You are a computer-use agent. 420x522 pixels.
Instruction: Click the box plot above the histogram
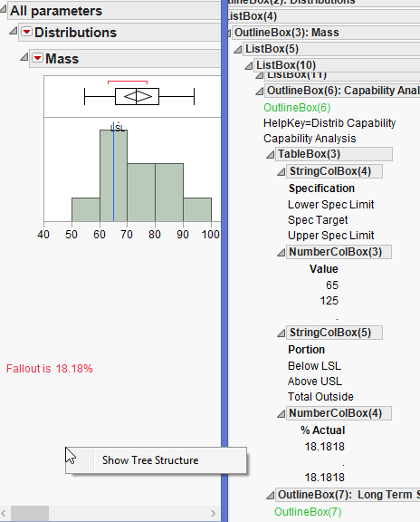[139, 97]
